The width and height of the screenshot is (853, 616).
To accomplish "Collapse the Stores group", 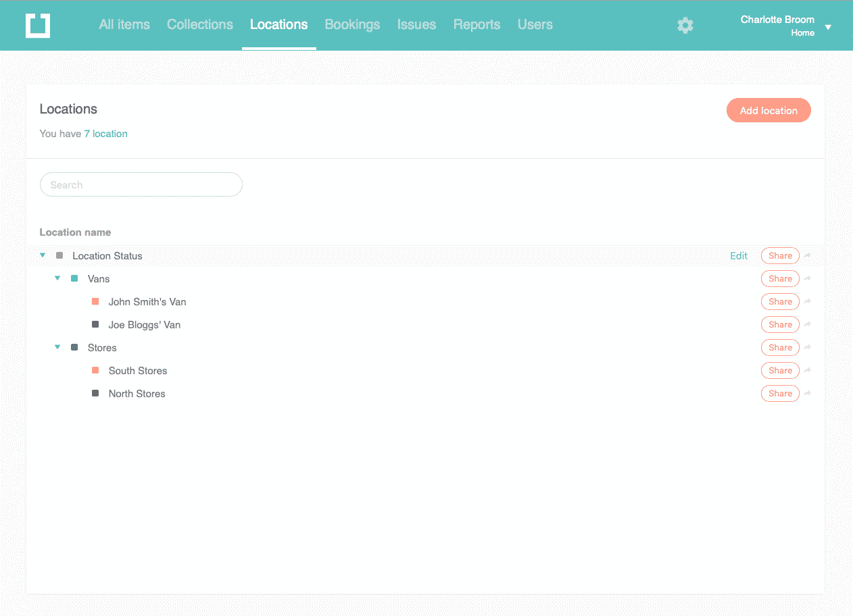I will click(57, 347).
